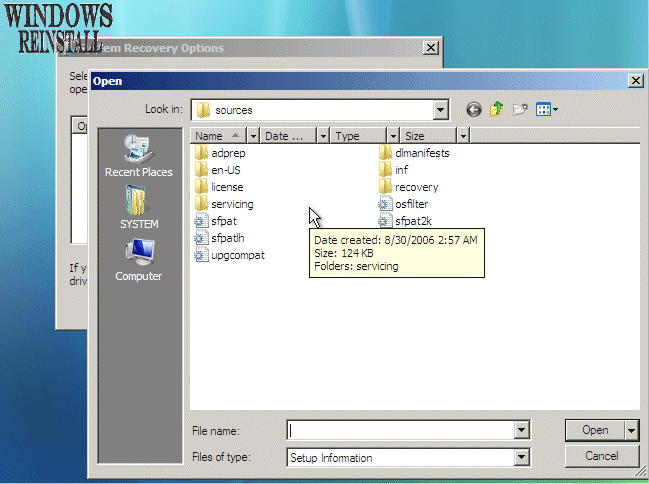
Task: Expand the Look in location dropdown
Action: (440, 110)
